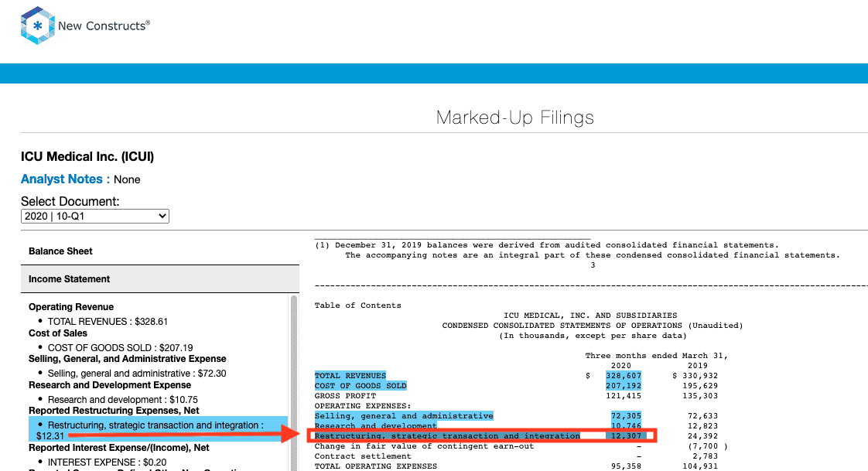Click the Research and Development Expense heading
The width and height of the screenshot is (868, 471).
[x=110, y=384]
